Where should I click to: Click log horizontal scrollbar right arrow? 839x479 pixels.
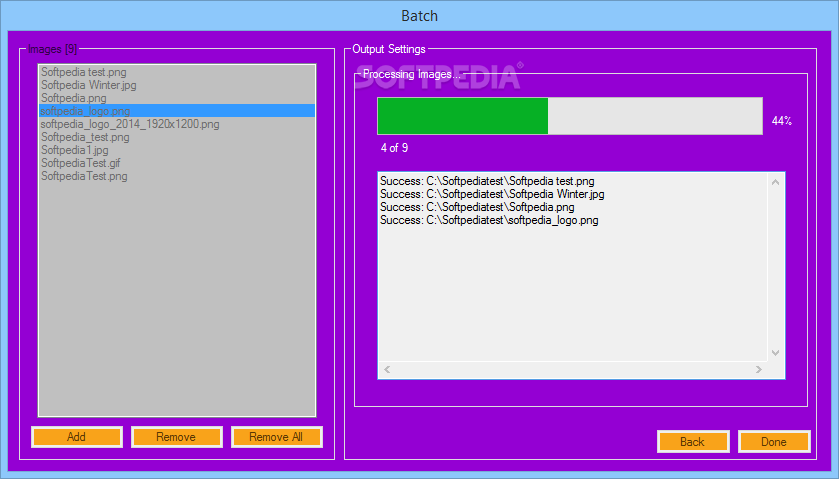[759, 369]
